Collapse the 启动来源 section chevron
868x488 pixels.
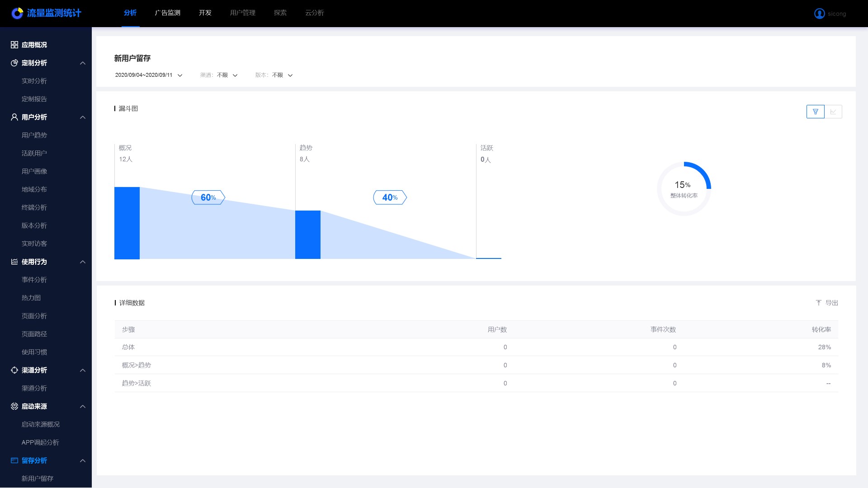click(x=83, y=406)
